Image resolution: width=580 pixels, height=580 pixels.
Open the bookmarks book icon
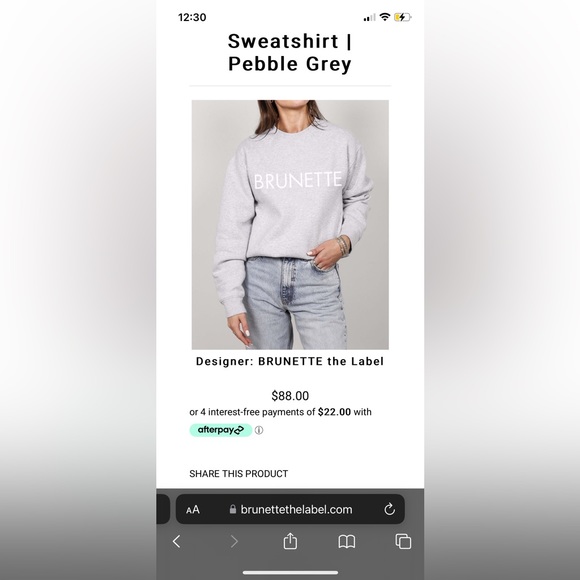click(x=347, y=542)
